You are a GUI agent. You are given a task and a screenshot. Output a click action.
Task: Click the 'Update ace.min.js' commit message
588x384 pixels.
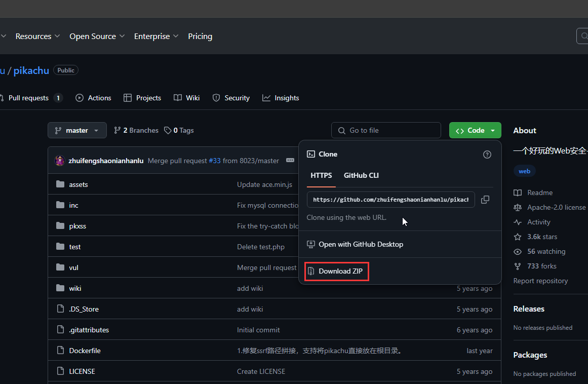coord(264,184)
